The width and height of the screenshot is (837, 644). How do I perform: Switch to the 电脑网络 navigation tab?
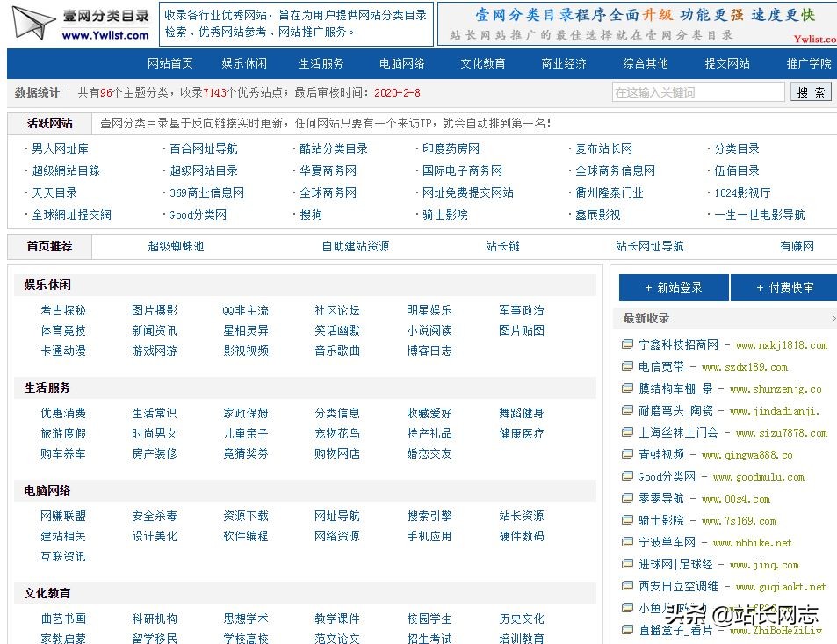[x=401, y=63]
